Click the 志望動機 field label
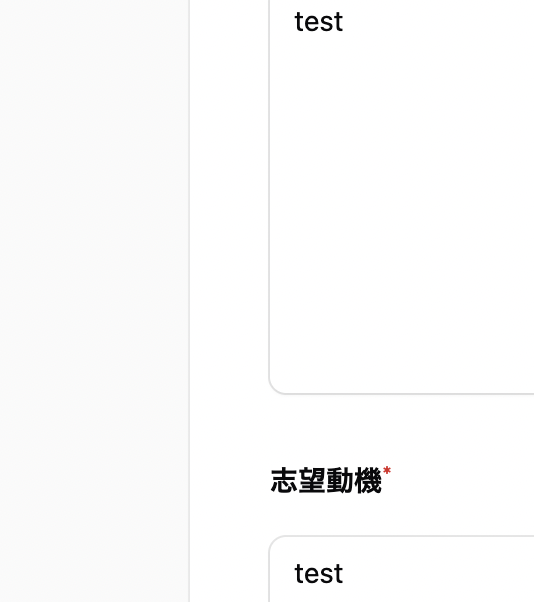The image size is (534, 602). [326, 480]
